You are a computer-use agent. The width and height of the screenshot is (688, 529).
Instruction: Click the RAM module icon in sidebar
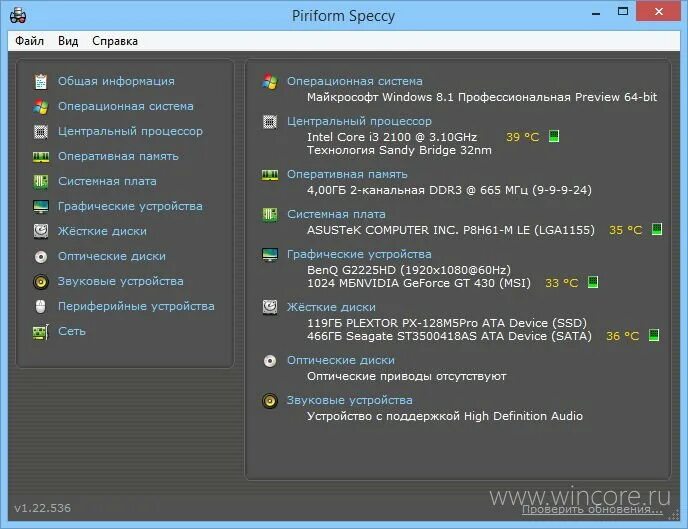coord(41,157)
